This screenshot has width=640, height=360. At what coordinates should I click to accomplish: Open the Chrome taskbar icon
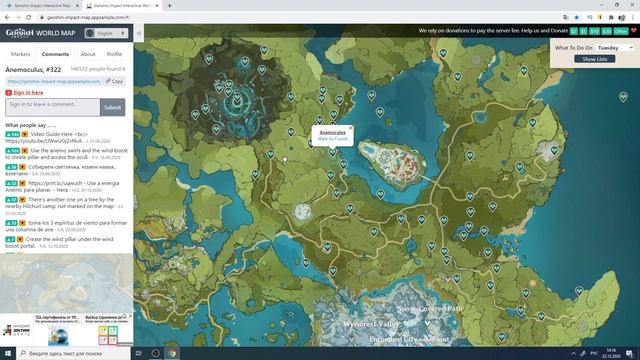coord(172,353)
